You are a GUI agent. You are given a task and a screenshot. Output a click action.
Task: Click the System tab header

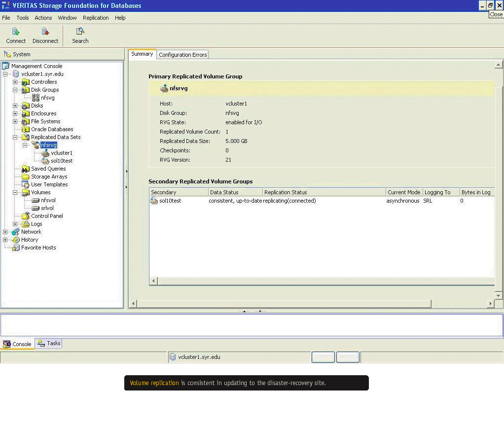17,54
